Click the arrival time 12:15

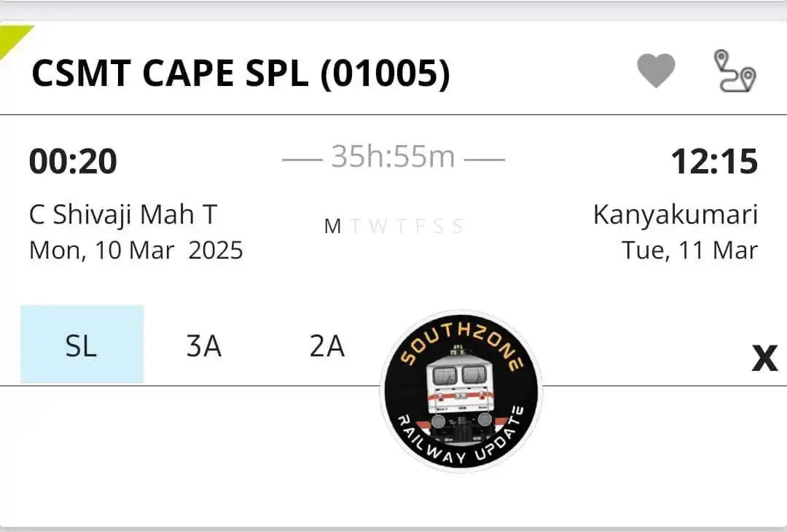pos(715,162)
